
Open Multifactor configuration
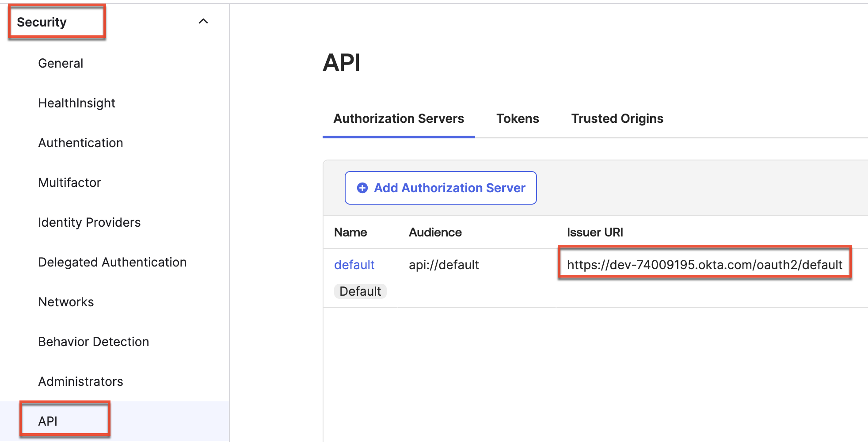(69, 182)
